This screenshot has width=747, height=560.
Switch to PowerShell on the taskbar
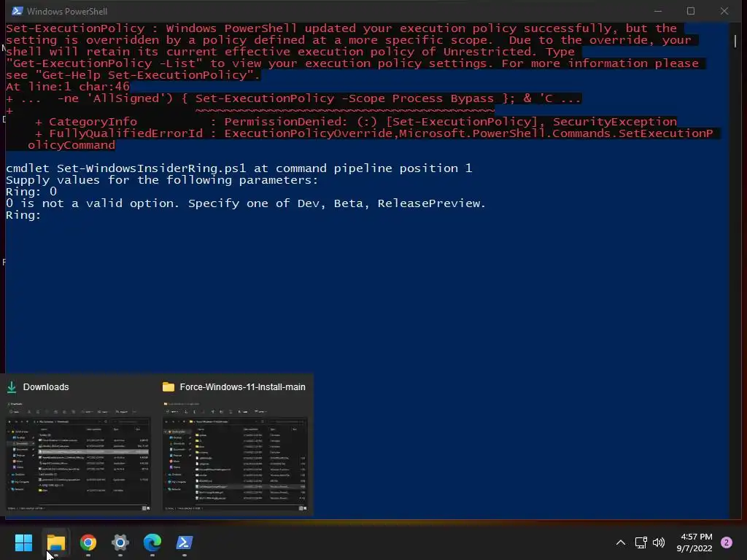[x=185, y=542]
